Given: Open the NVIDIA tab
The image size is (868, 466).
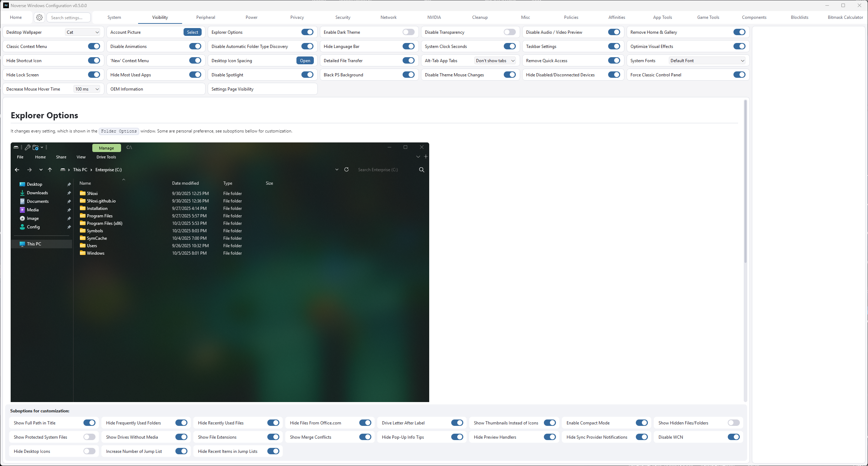Looking at the screenshot, I should pos(434,17).
